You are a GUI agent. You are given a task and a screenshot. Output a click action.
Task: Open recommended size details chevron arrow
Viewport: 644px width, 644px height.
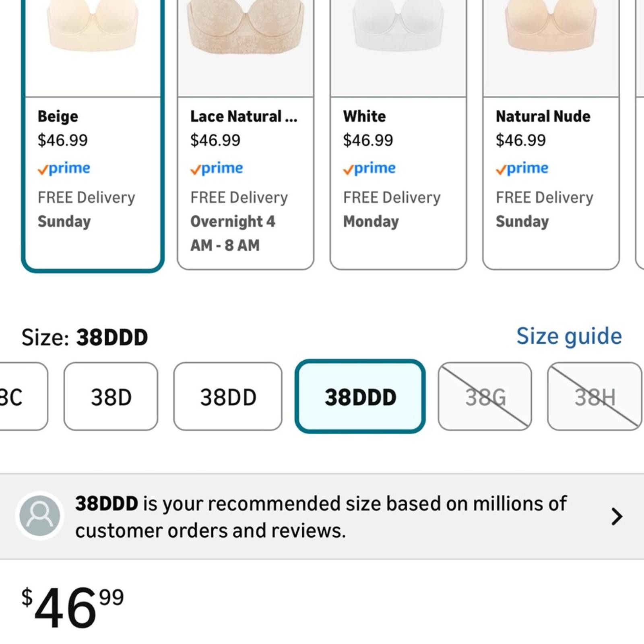[x=617, y=516]
